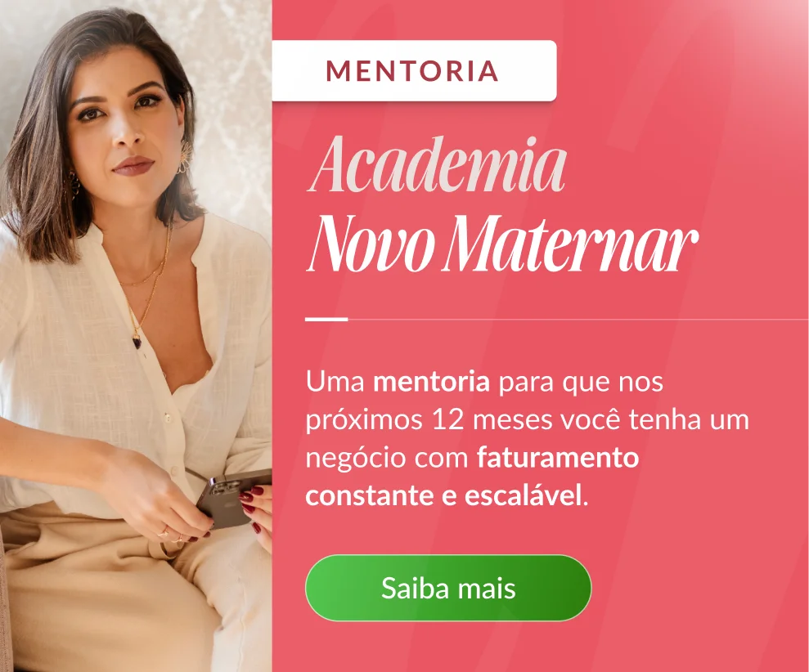Click the Academia heading text
809x672 pixels.
click(437, 164)
